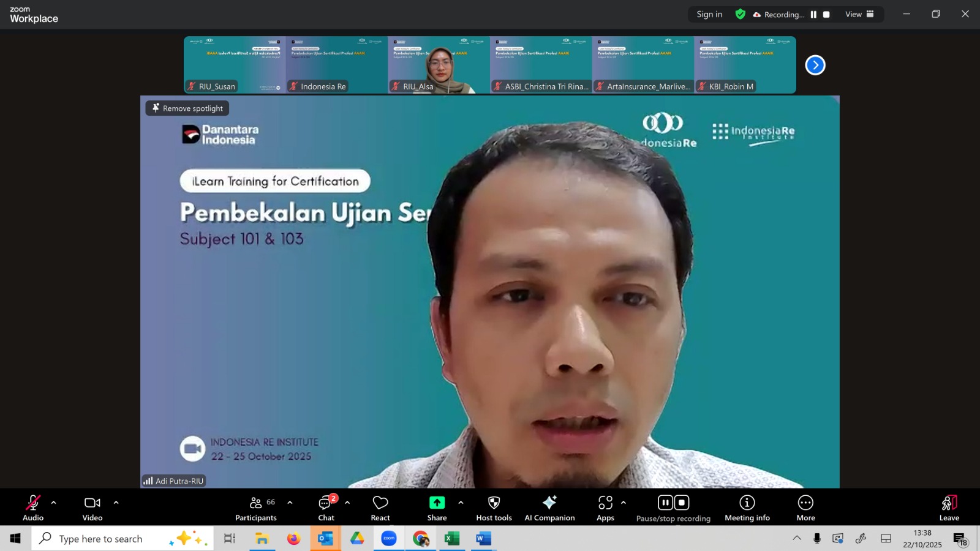
Task: Open Meeting info
Action: (747, 508)
